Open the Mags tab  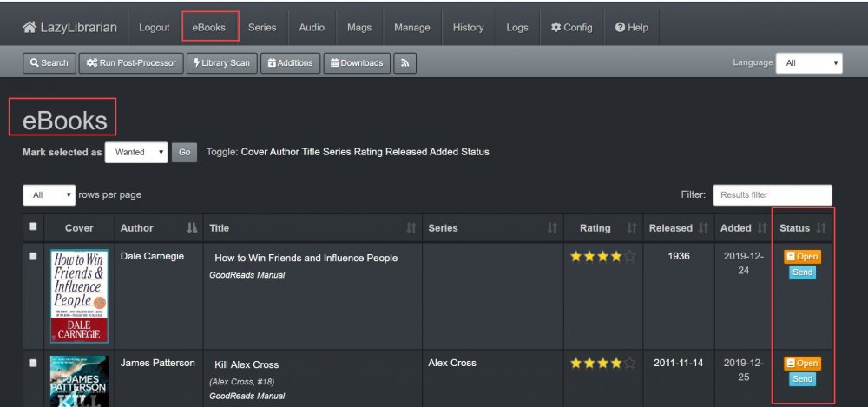click(359, 27)
